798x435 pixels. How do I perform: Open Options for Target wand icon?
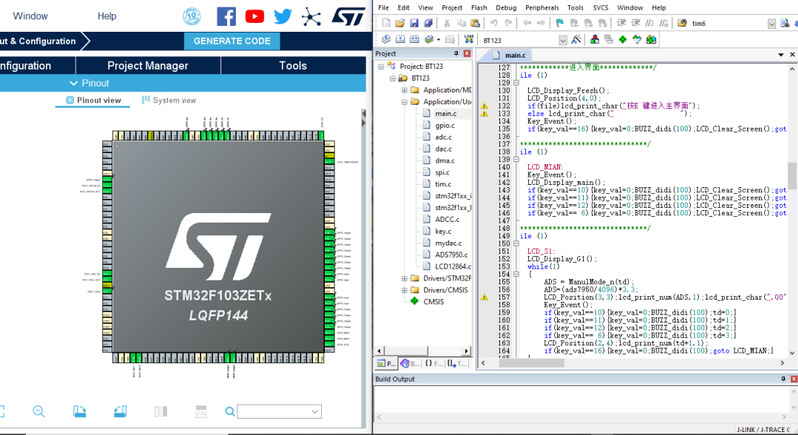pos(576,40)
